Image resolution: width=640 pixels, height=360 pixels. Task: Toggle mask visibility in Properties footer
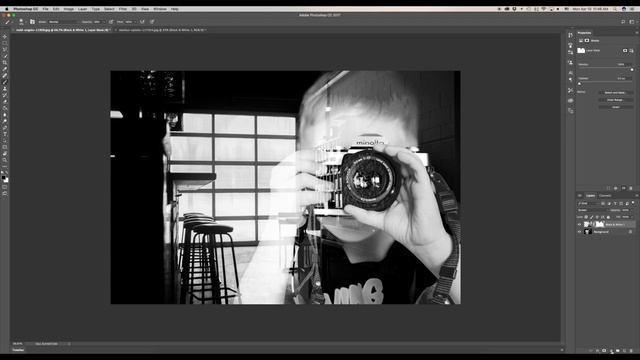coord(624,188)
